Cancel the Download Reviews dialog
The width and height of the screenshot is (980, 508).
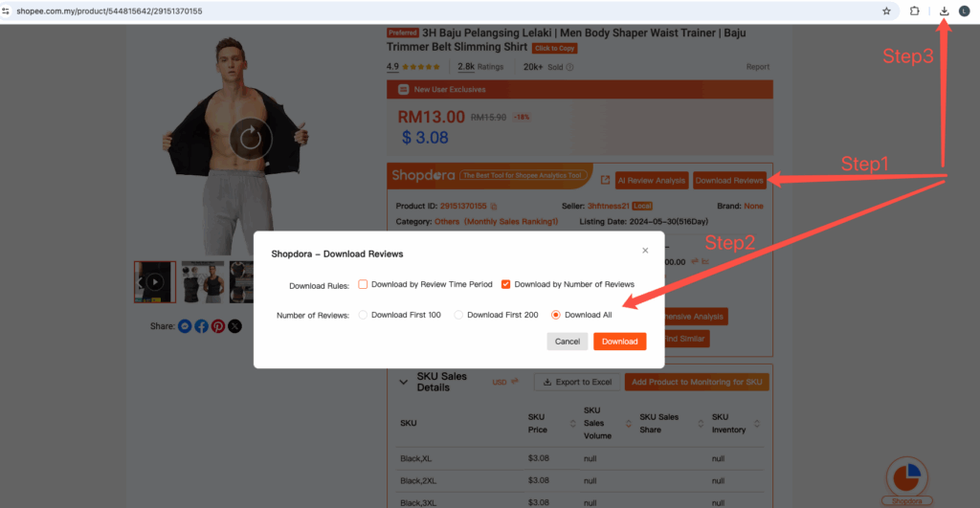tap(568, 342)
